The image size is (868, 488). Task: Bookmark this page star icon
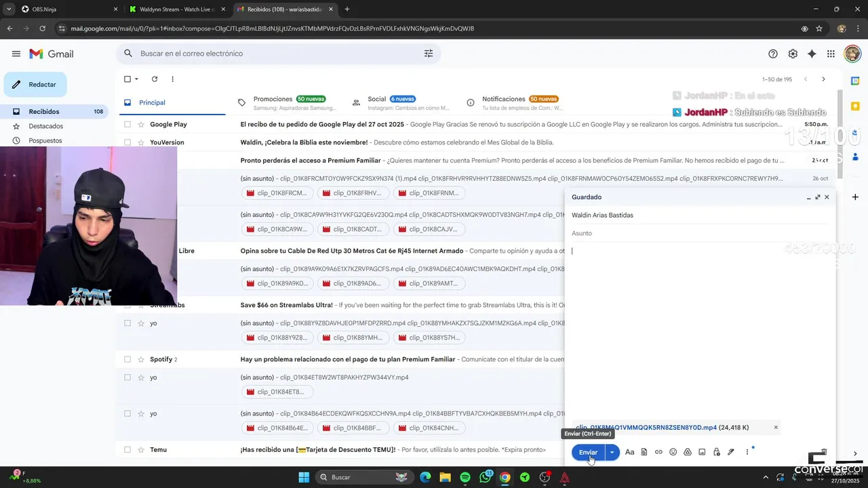(x=819, y=28)
